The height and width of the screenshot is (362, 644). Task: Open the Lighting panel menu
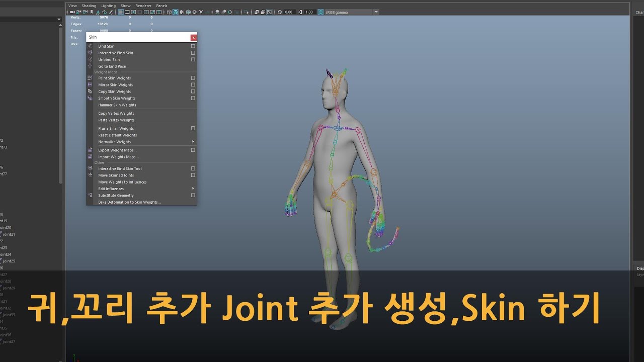point(108,6)
